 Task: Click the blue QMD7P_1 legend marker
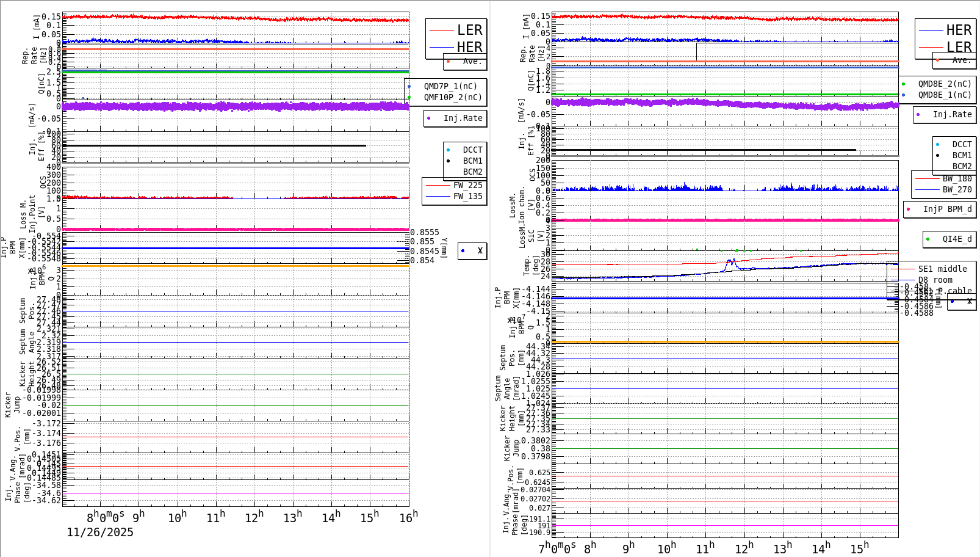pos(409,86)
